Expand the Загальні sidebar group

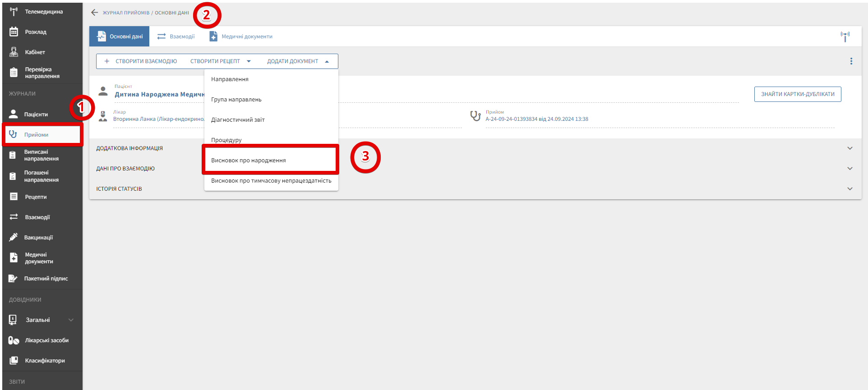coord(71,320)
